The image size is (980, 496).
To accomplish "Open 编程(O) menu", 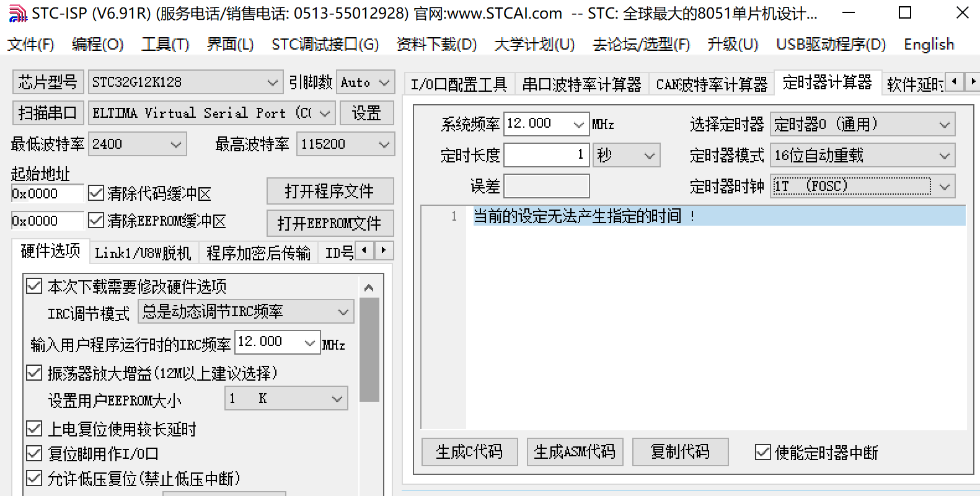I will [x=97, y=44].
